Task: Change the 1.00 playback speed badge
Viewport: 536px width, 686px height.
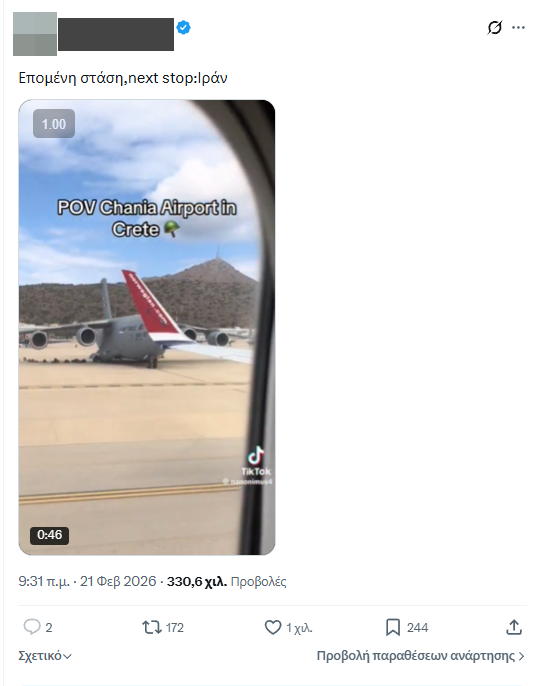Action: coord(54,124)
